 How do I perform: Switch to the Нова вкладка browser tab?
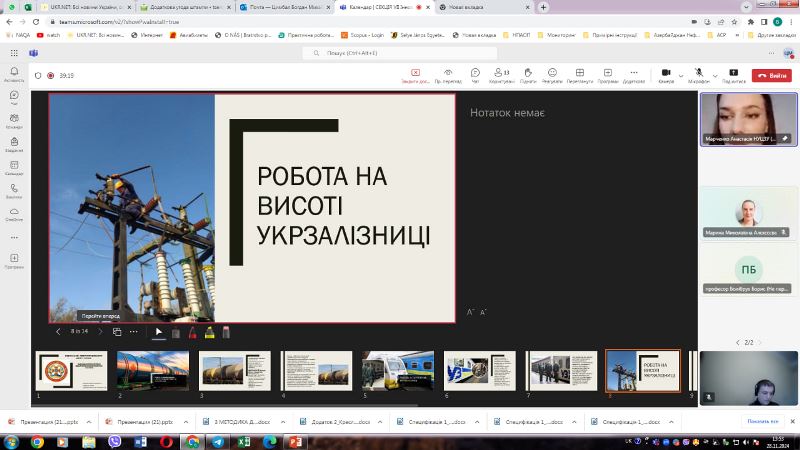click(x=485, y=7)
